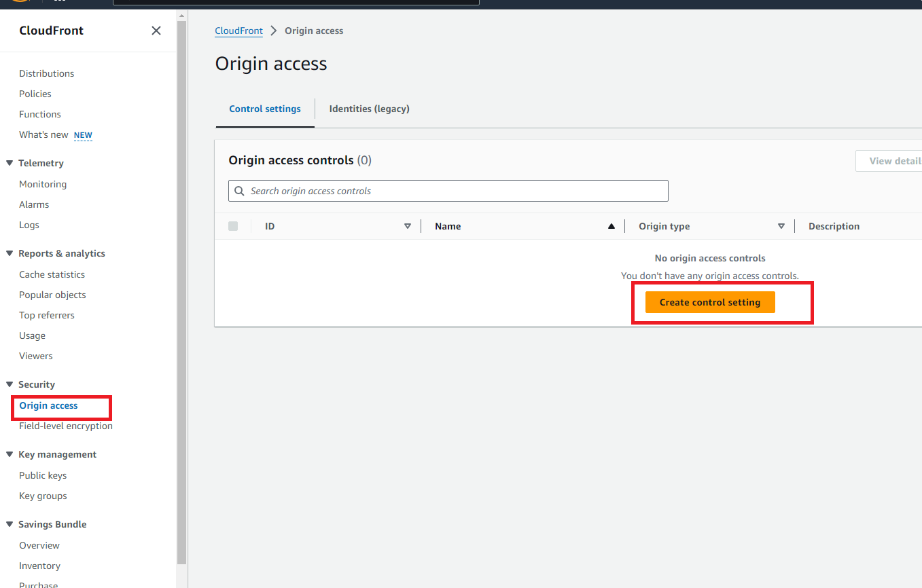Click the Origin access controls (0) heading
This screenshot has width=922, height=588.
point(300,160)
